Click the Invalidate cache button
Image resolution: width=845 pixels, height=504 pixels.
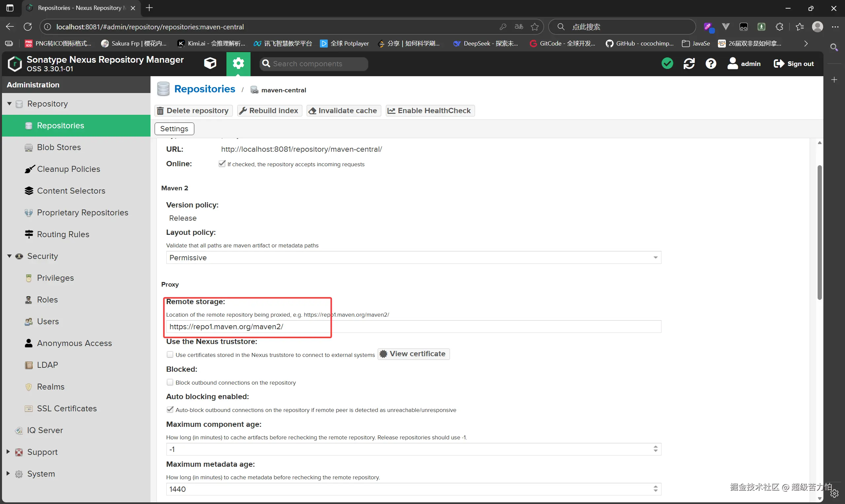click(343, 111)
